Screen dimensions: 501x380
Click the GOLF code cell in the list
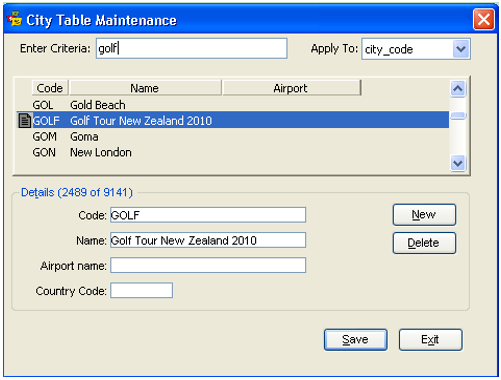[x=46, y=121]
